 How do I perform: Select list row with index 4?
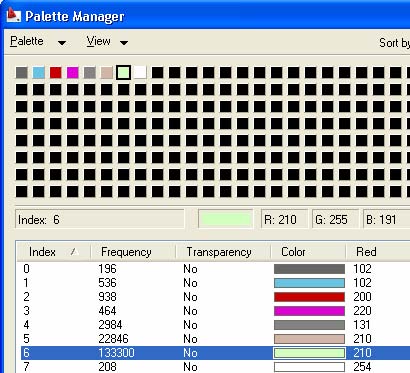click(x=215, y=325)
